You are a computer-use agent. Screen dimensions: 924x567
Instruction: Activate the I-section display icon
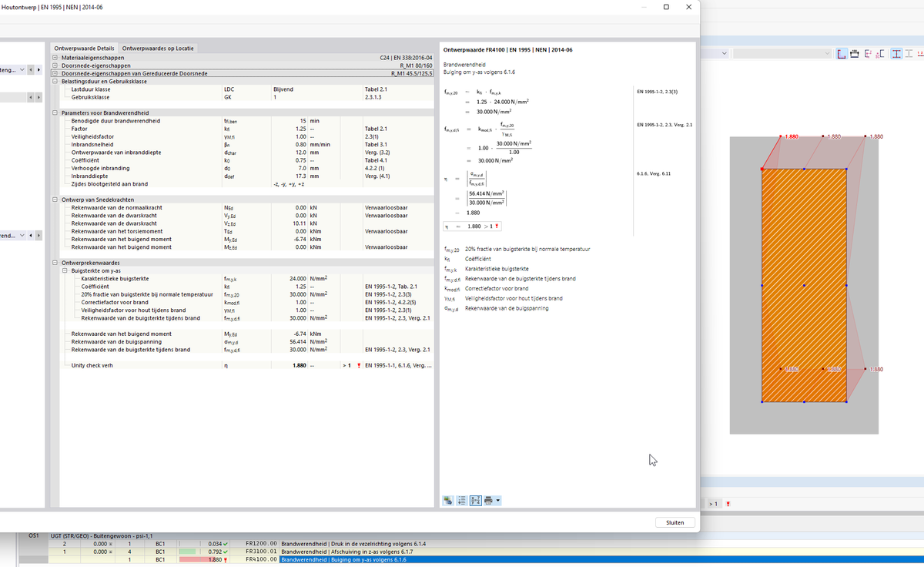pyautogui.click(x=896, y=54)
